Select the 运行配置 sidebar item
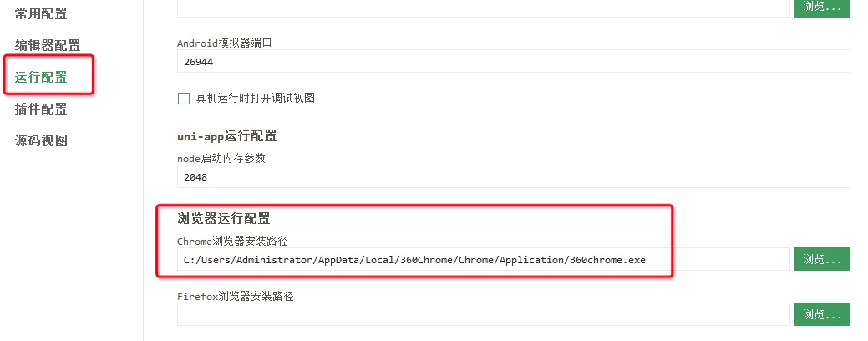 [x=41, y=77]
